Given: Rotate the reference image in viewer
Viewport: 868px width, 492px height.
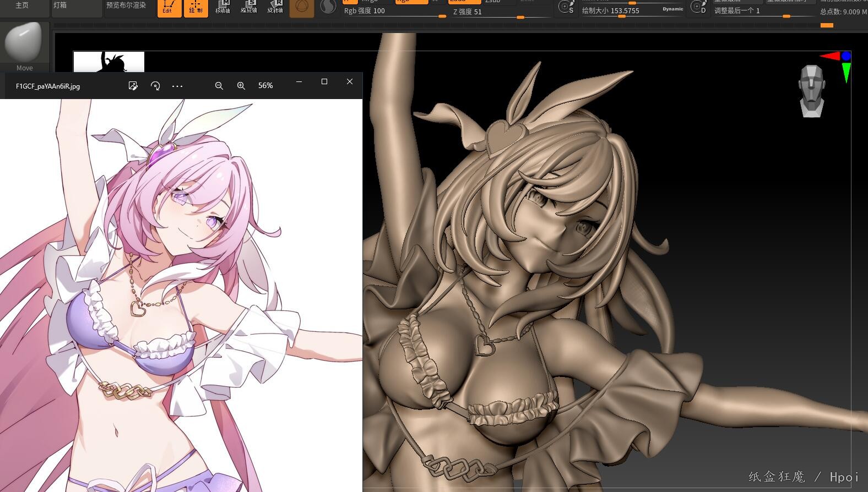Looking at the screenshot, I should pyautogui.click(x=155, y=86).
